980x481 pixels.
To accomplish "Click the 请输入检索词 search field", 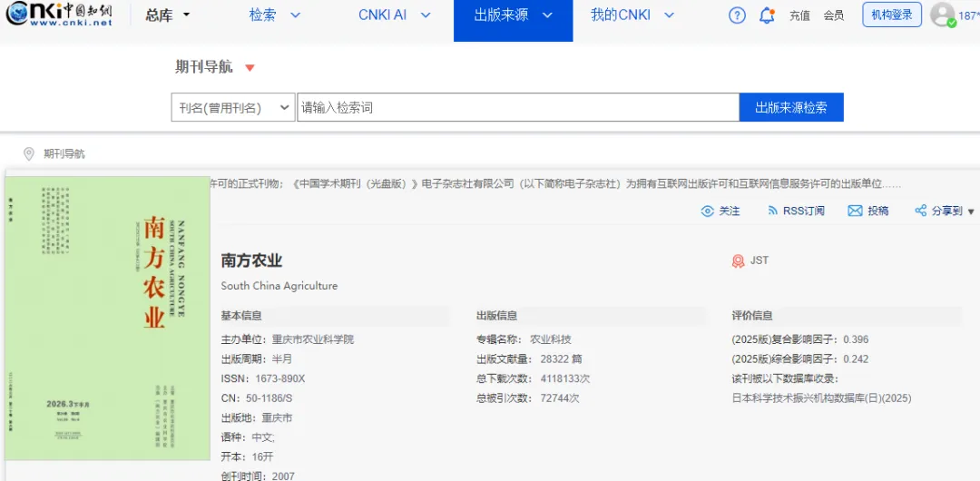I will click(518, 108).
